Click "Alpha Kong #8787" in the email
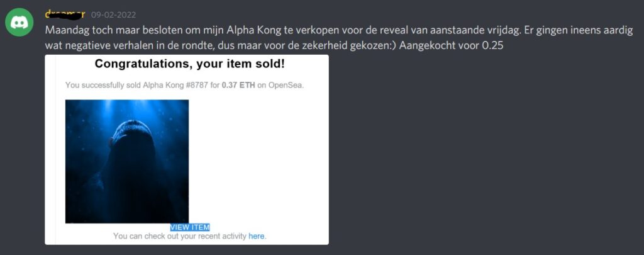 pos(188,85)
